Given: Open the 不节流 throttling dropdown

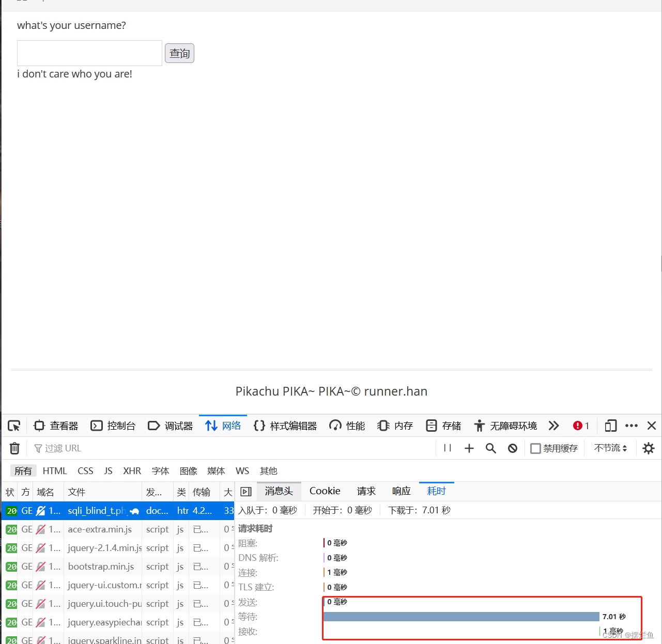Looking at the screenshot, I should tap(610, 448).
